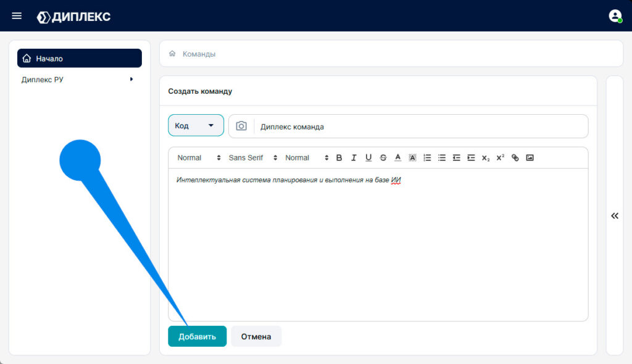632x364 pixels.
Task: Click the Отмена button
Action: tap(256, 336)
